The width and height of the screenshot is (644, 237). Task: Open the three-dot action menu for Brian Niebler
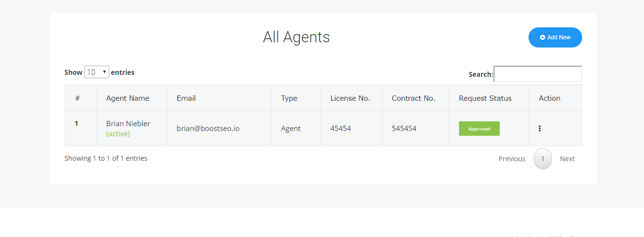(540, 129)
